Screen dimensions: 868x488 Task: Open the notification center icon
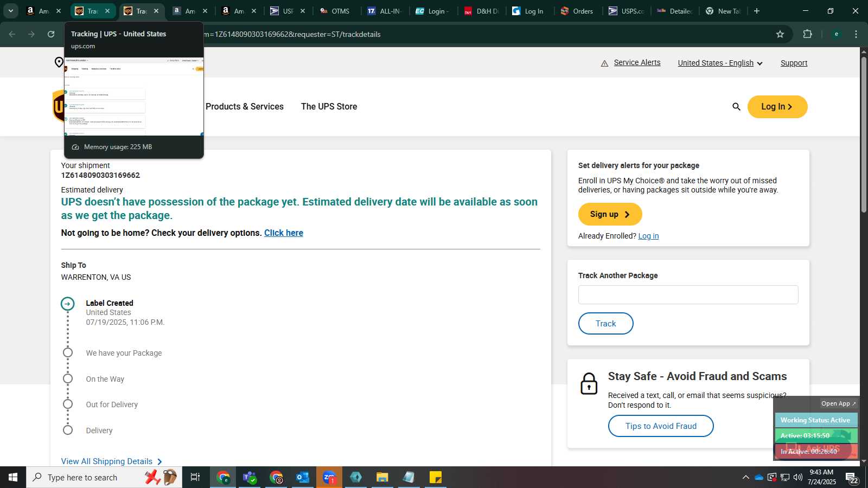[x=852, y=478]
